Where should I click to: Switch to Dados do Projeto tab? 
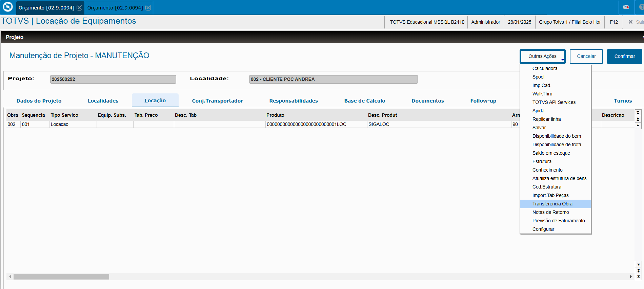pos(39,101)
